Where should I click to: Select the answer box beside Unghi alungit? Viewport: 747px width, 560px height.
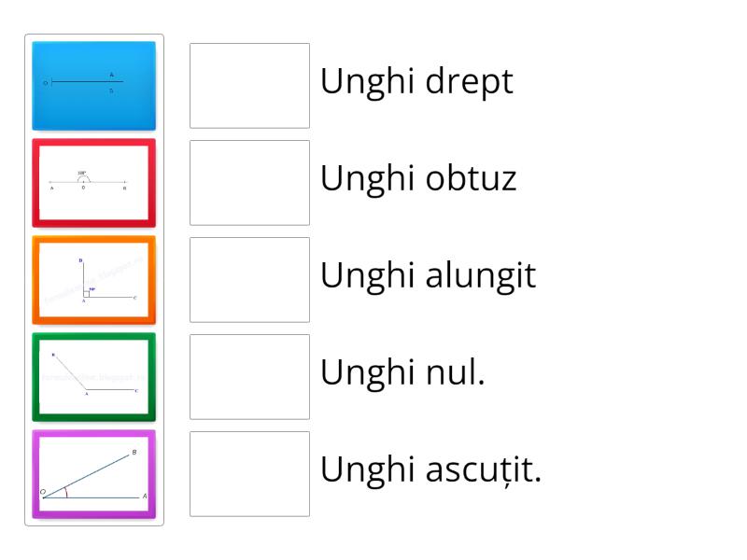pos(248,279)
